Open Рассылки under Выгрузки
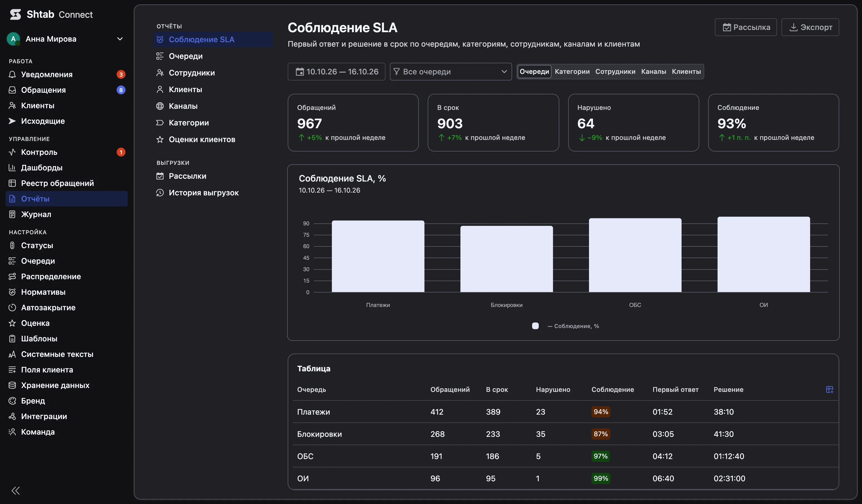The height and width of the screenshot is (504, 862). click(x=213, y=176)
